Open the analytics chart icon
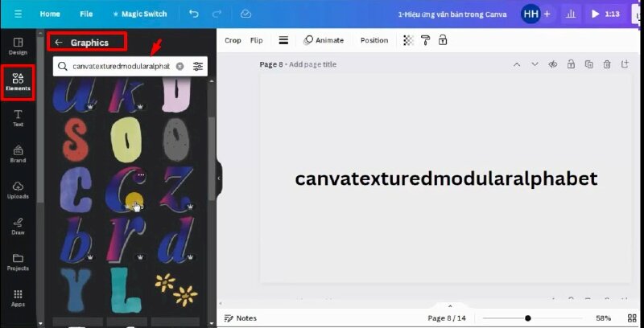The image size is (644, 328). 571,14
